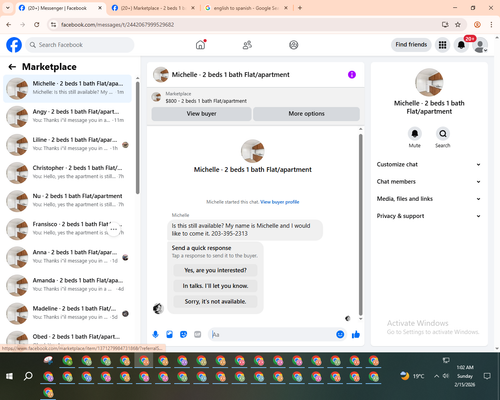Record a voice clip with microphone icon
Viewport: 500px width, 400px height.
pos(155,334)
